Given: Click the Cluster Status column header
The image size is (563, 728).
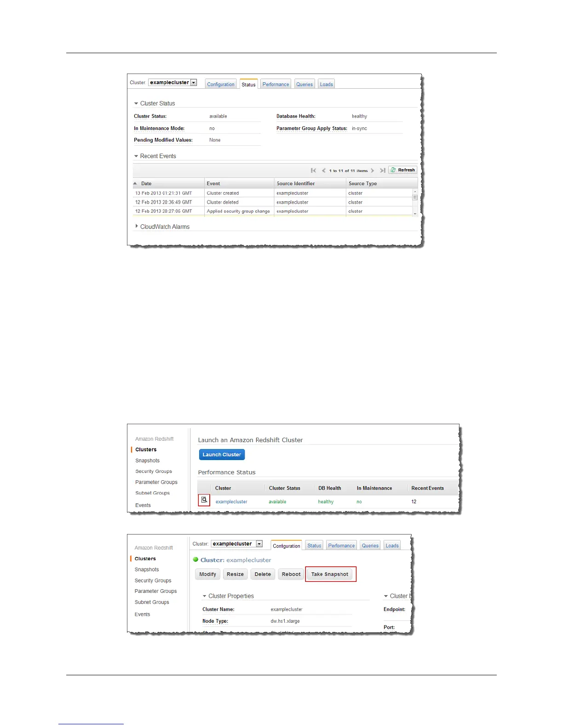Looking at the screenshot, I should 284,488.
